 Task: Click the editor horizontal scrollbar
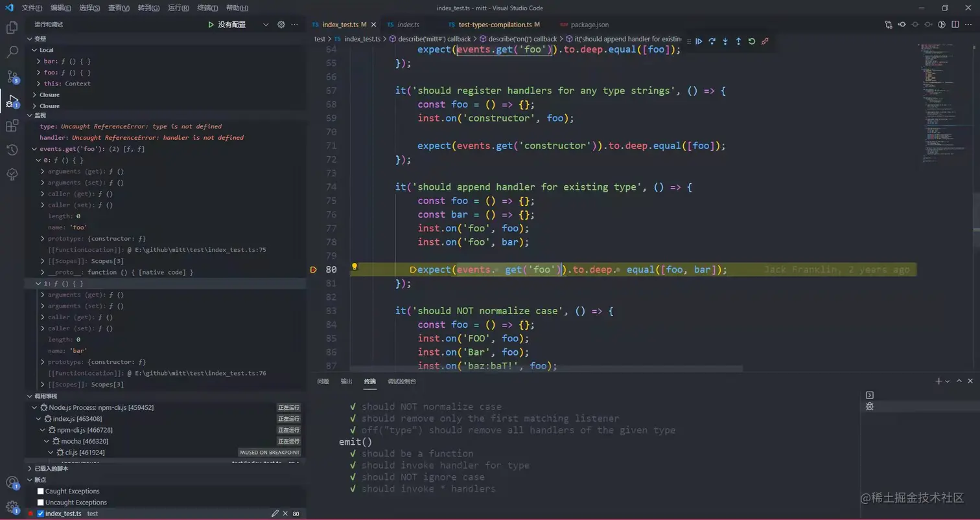pos(546,368)
